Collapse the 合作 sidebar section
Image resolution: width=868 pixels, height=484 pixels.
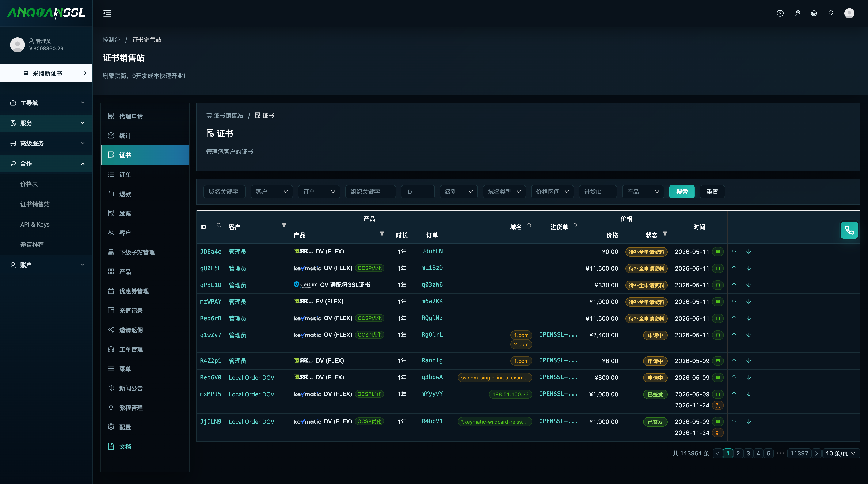pos(46,164)
